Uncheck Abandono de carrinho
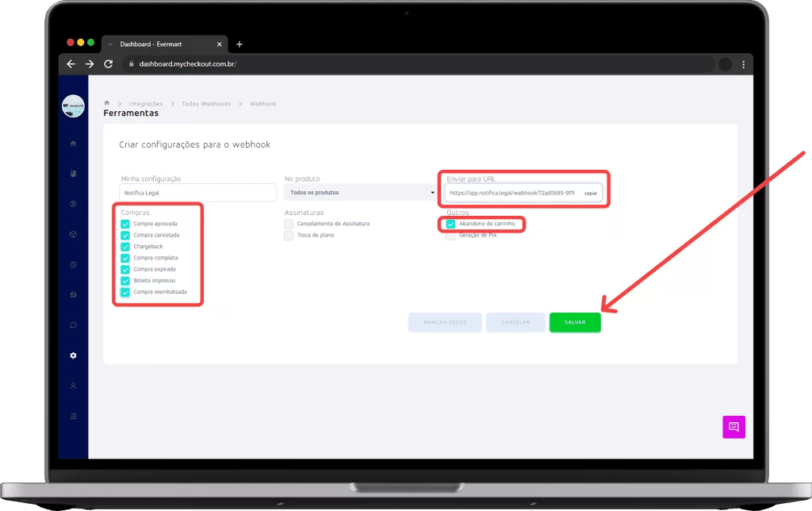 450,224
